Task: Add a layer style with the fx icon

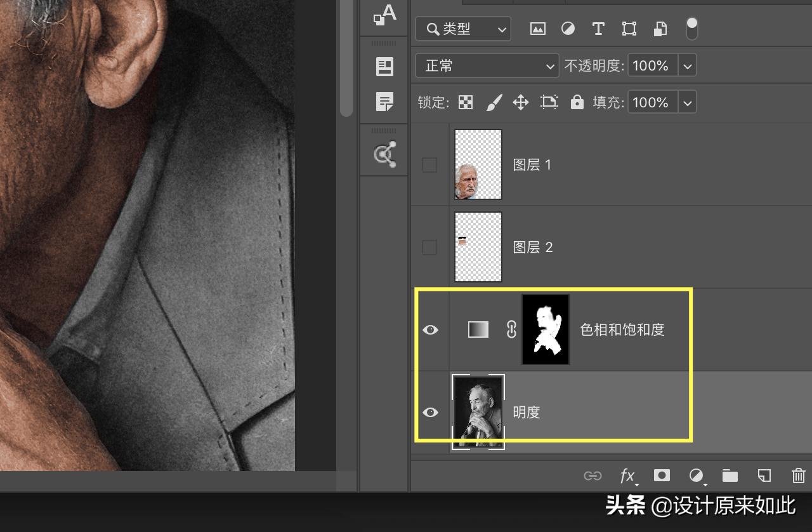Action: pos(627,475)
